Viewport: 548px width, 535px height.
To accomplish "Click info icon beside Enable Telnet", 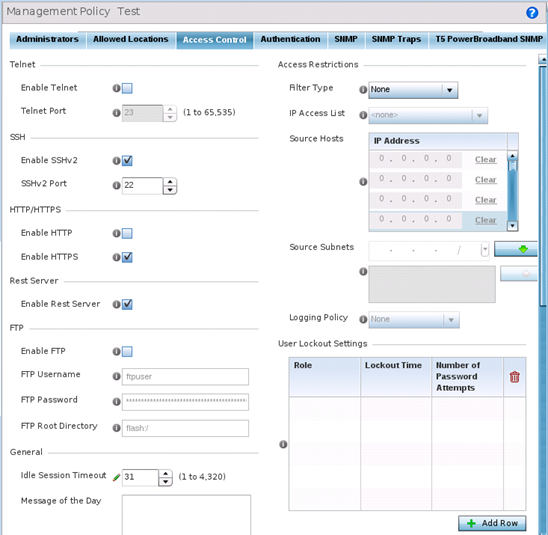I will (x=116, y=88).
